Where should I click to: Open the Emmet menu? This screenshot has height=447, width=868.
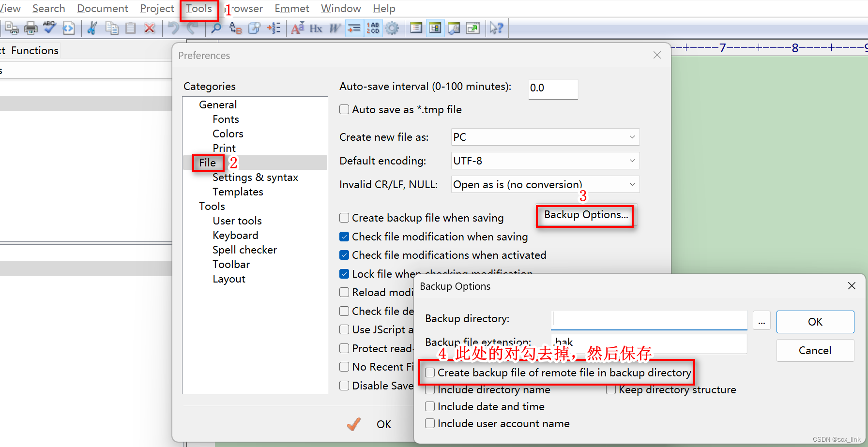point(292,9)
